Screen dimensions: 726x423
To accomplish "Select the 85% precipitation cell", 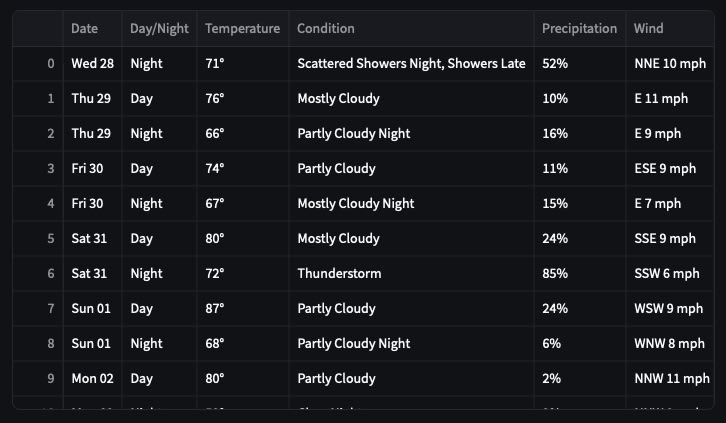I will pos(555,274).
